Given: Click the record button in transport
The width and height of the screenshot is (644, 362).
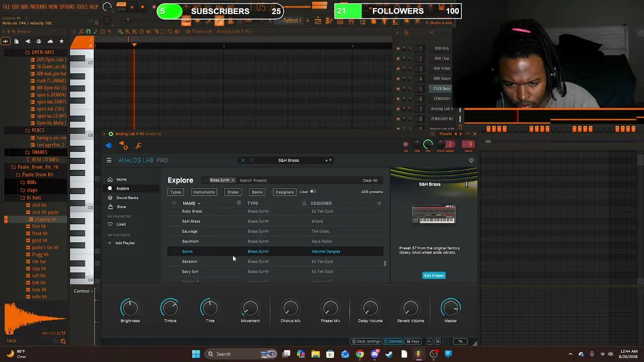Looking at the screenshot, I should point(153,7).
